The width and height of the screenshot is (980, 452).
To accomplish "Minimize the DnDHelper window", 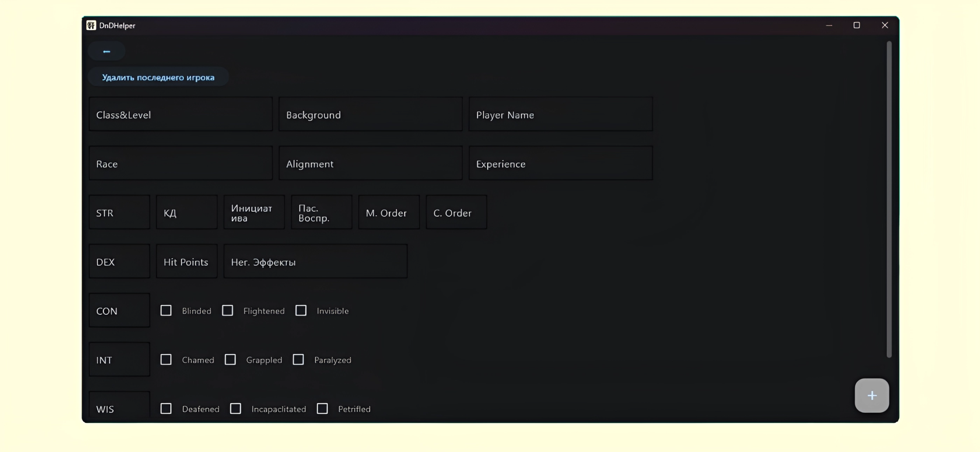I will 829,25.
